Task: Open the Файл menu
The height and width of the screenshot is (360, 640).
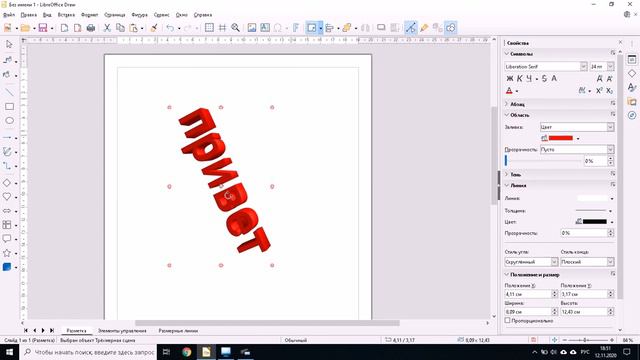Action: pos(9,15)
